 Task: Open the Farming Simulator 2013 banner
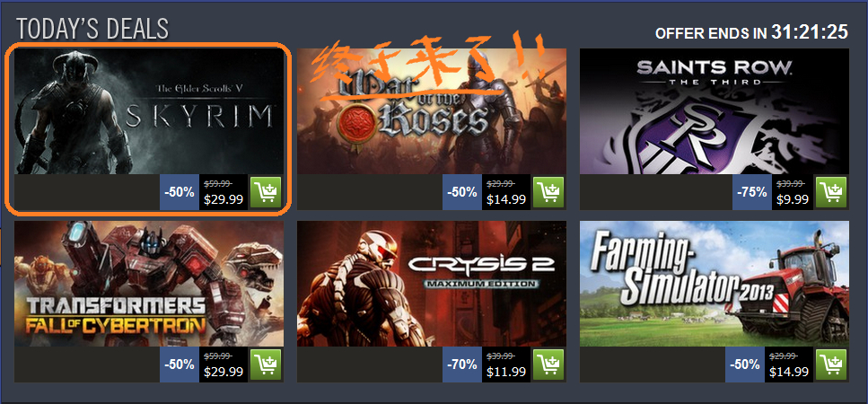click(715, 284)
